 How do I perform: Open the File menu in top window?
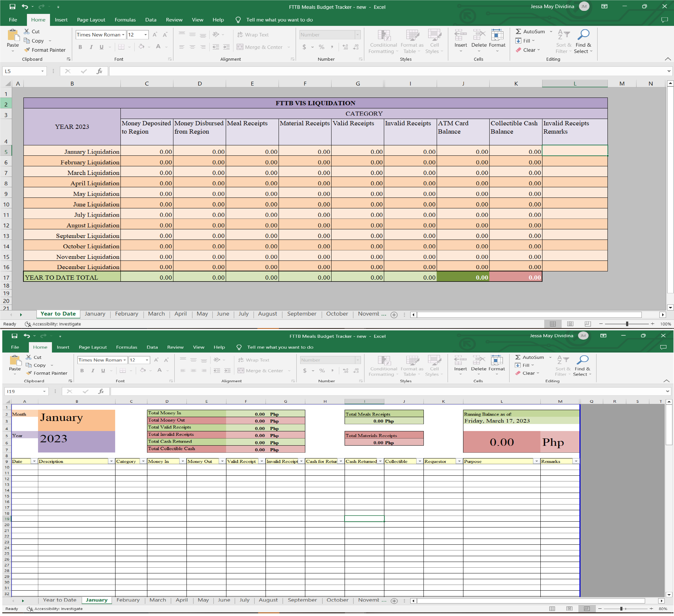click(13, 20)
